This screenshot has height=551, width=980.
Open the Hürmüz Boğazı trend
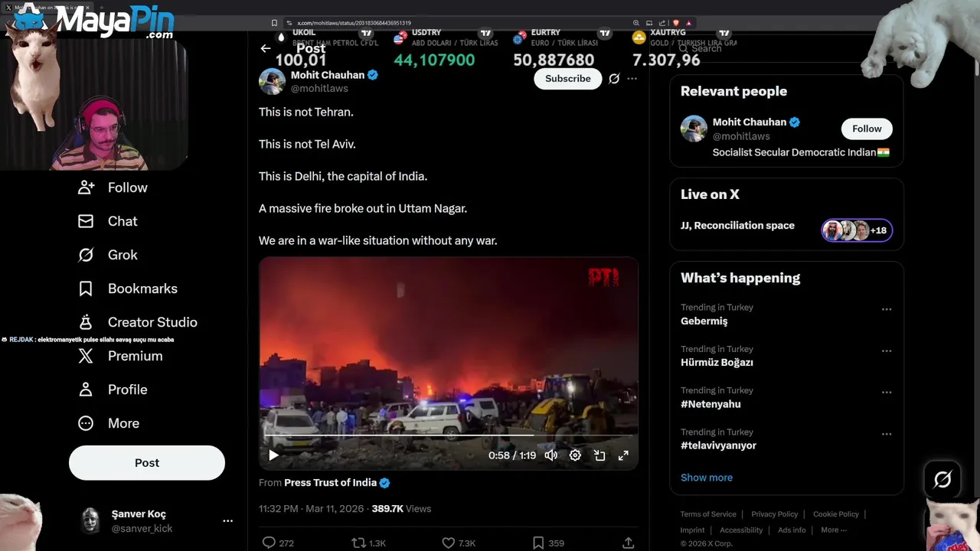pyautogui.click(x=717, y=363)
